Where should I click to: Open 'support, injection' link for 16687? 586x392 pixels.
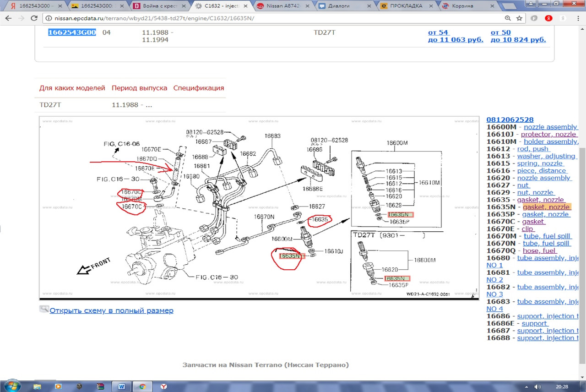click(548, 331)
